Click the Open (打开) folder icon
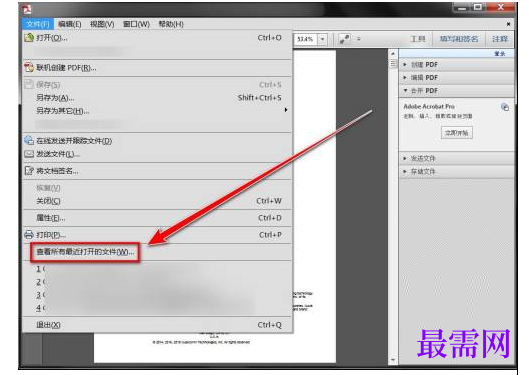 [x=29, y=37]
